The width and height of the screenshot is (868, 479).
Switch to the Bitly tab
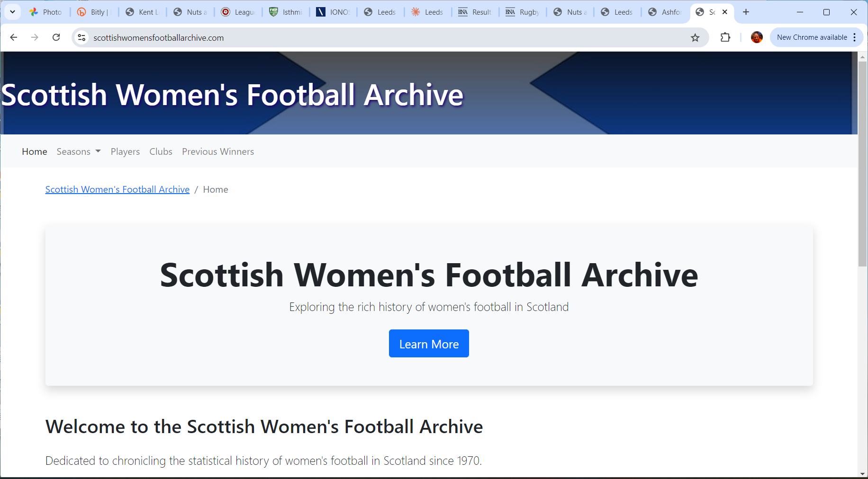coord(94,12)
